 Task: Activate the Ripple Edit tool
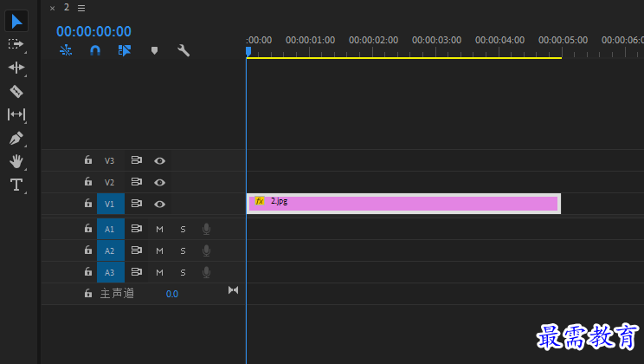click(16, 68)
